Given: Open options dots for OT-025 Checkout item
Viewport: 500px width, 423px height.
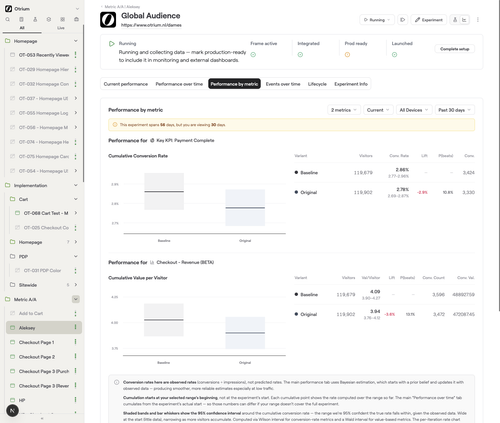Looking at the screenshot, I should tap(75, 228).
